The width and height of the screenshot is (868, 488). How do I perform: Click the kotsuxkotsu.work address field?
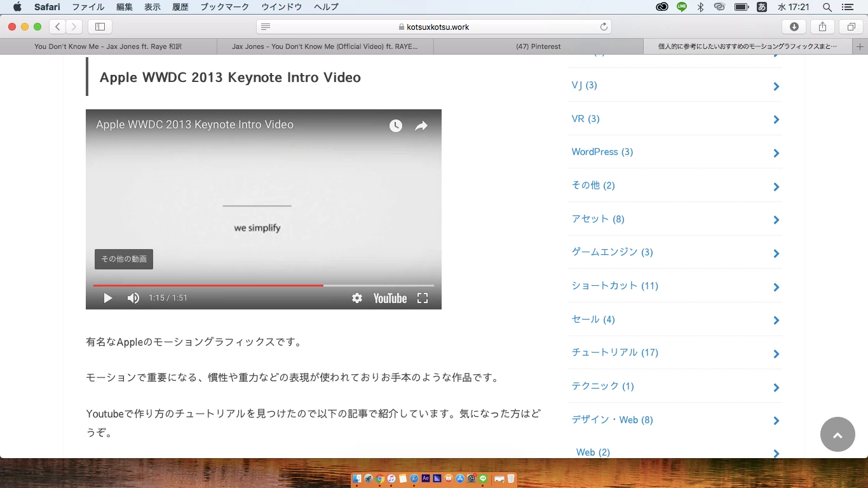[434, 27]
